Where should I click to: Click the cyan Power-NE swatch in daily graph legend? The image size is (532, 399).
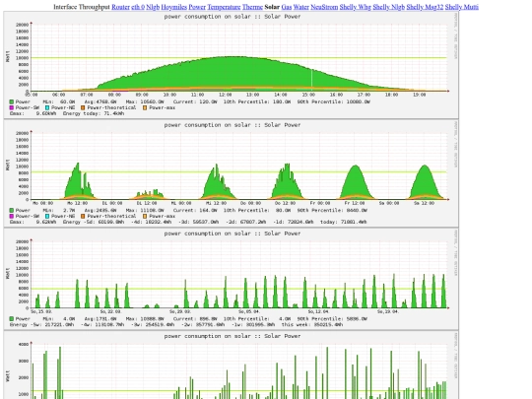pyautogui.click(x=47, y=108)
